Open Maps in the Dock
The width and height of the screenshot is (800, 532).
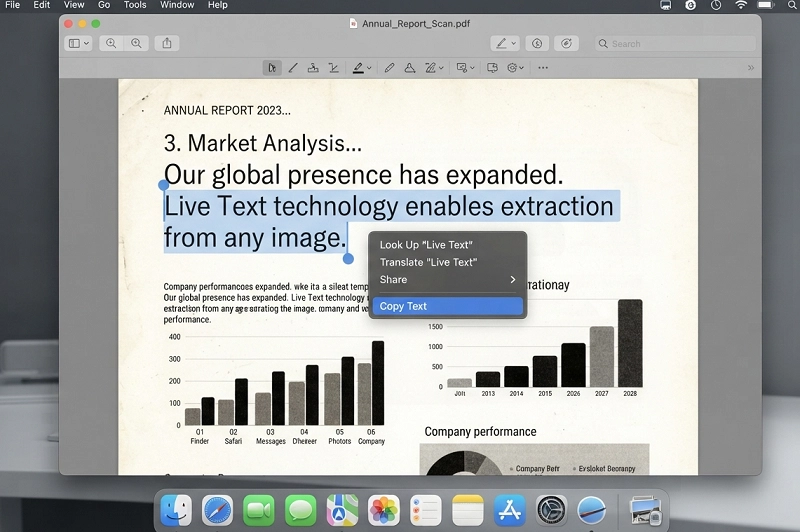(342, 510)
